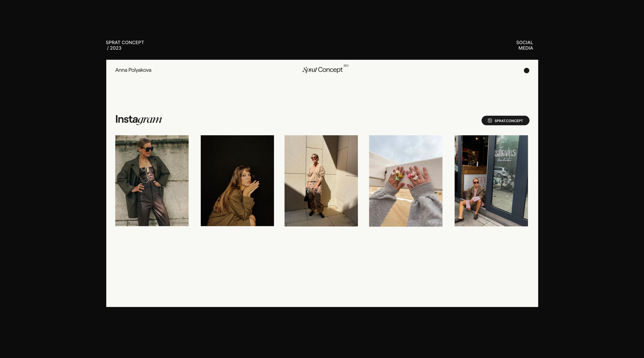Open the photo of the woman in the green blazer
Image resolution: width=644 pixels, height=358 pixels.
(x=152, y=181)
